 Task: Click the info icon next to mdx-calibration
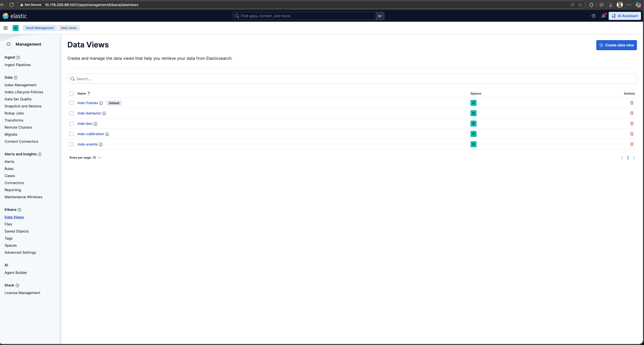[107, 134]
